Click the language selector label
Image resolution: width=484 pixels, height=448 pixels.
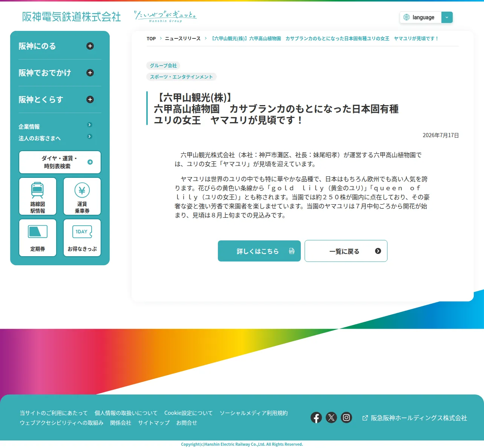click(423, 17)
